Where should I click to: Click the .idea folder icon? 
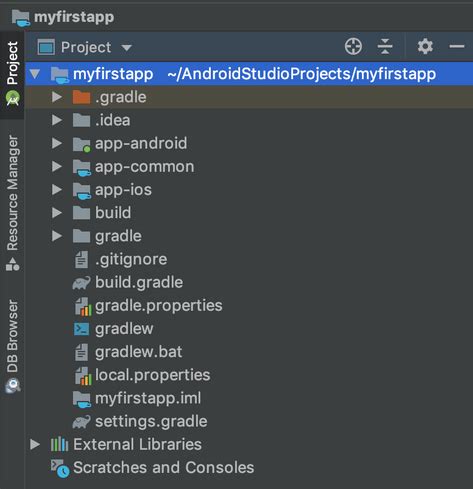[81, 120]
